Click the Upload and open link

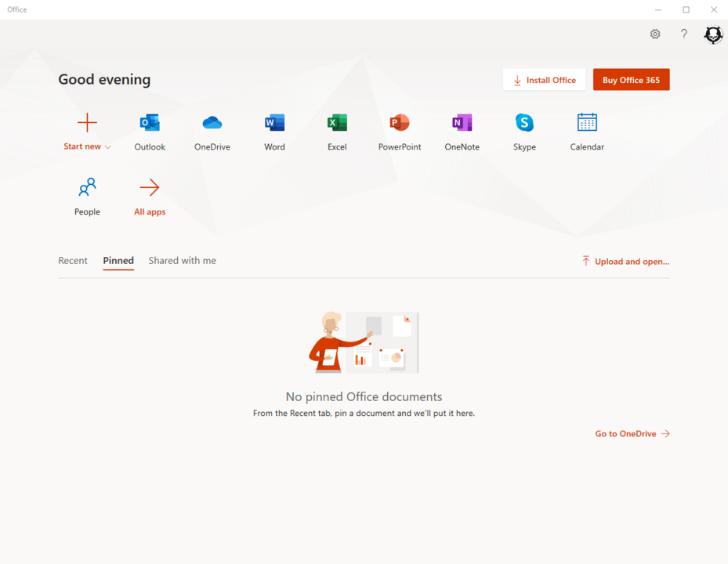(x=625, y=262)
